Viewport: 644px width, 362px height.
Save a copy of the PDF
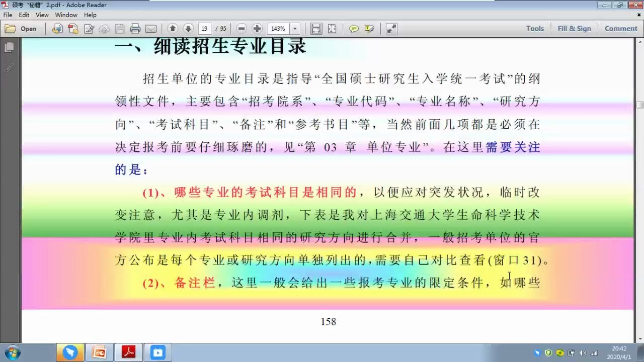(119, 29)
